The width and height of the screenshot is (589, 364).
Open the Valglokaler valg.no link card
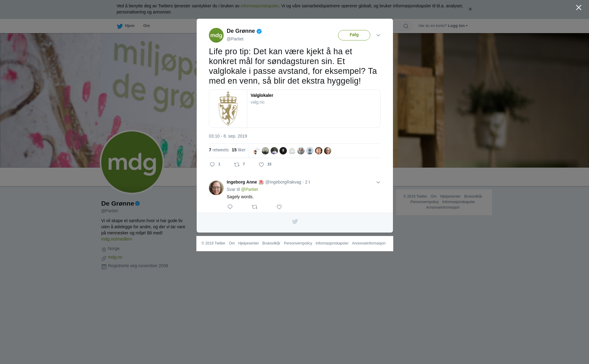coord(295,108)
